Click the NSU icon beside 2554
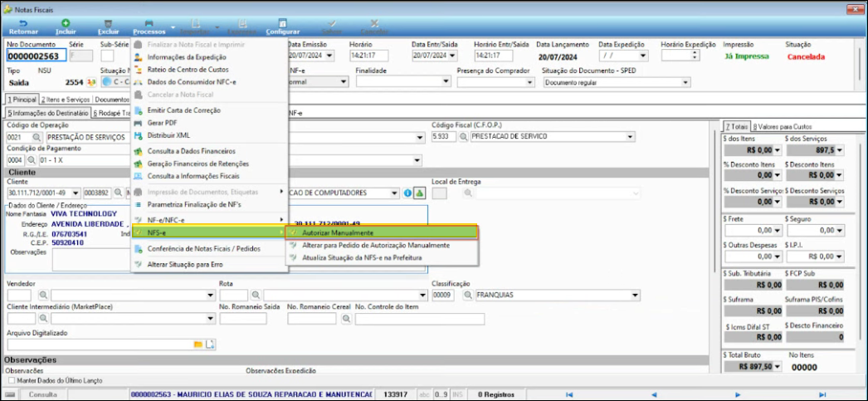The width and height of the screenshot is (868, 401). [x=92, y=82]
